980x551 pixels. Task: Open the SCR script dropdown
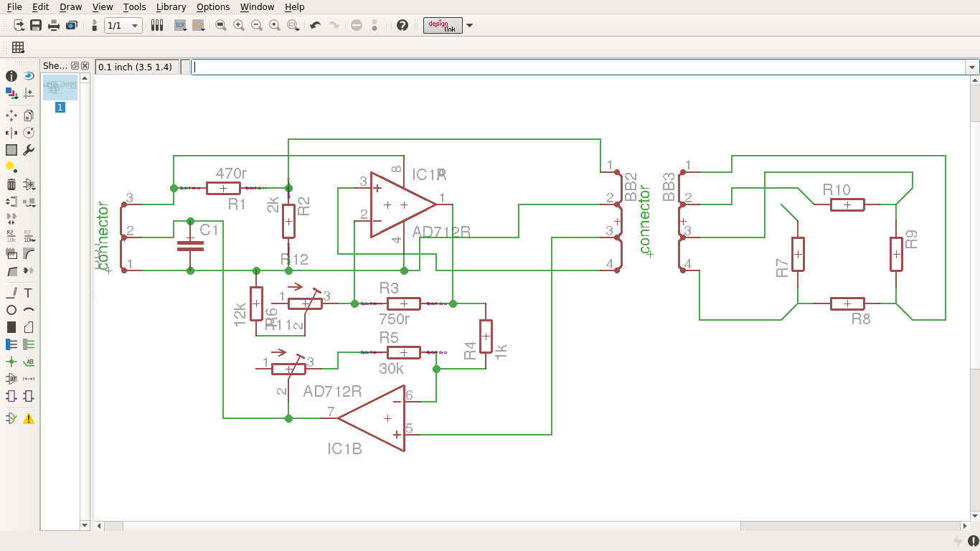pyautogui.click(x=180, y=25)
